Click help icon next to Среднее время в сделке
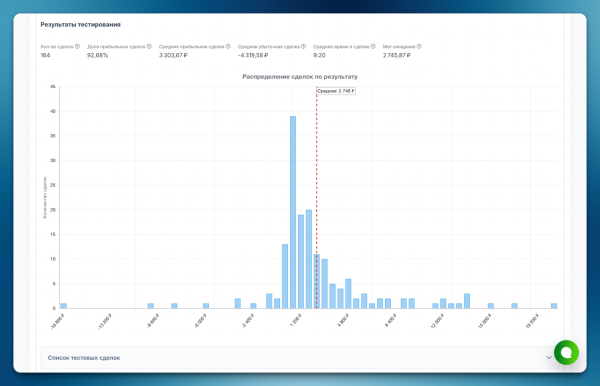This screenshot has width=600, height=386. click(373, 46)
